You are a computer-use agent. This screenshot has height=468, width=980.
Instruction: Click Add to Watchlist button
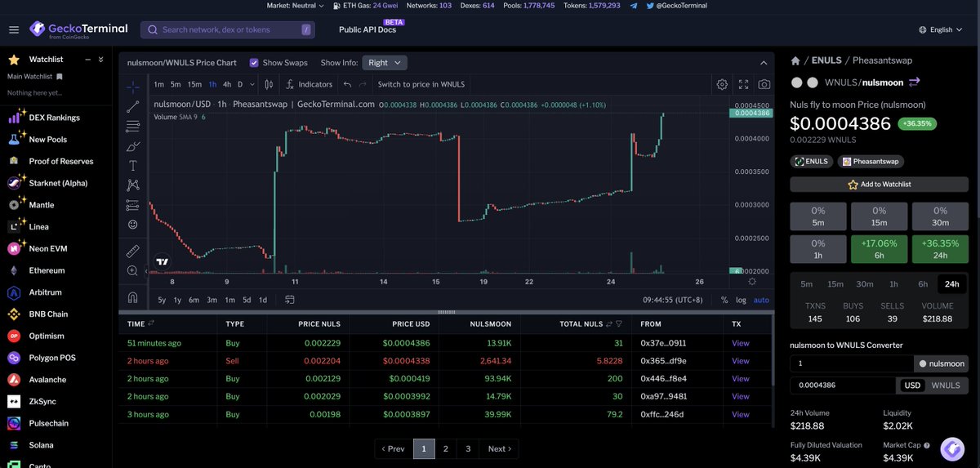coord(879,185)
